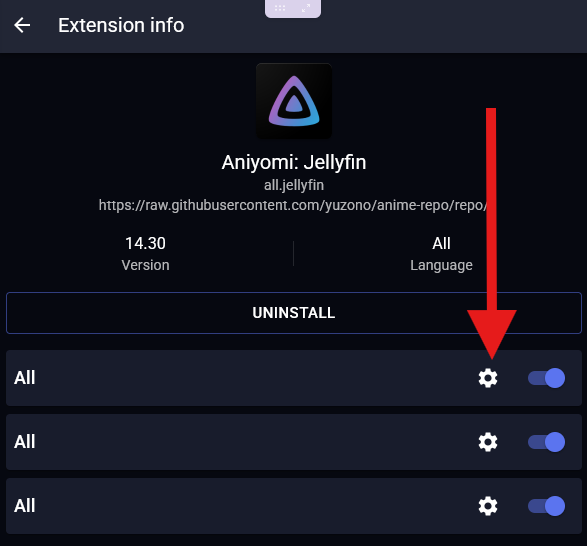
Task: Click the '14.30' version number
Action: tap(145, 243)
